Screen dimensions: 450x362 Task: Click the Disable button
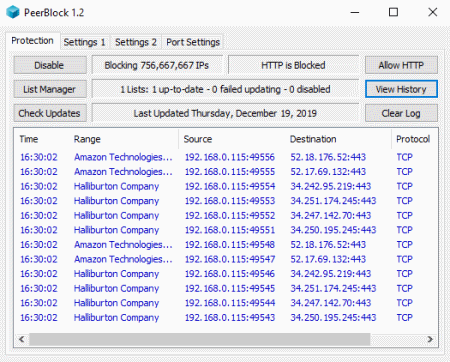click(x=50, y=65)
